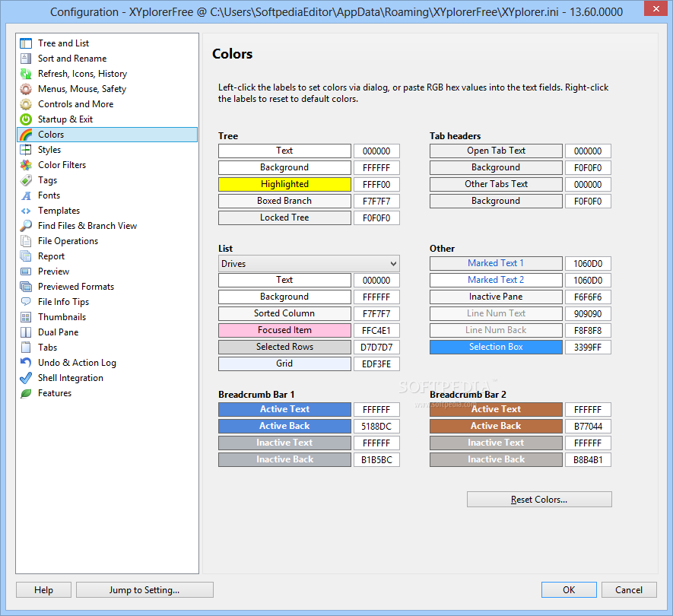
Task: Open the Fonts settings category
Action: coord(49,195)
